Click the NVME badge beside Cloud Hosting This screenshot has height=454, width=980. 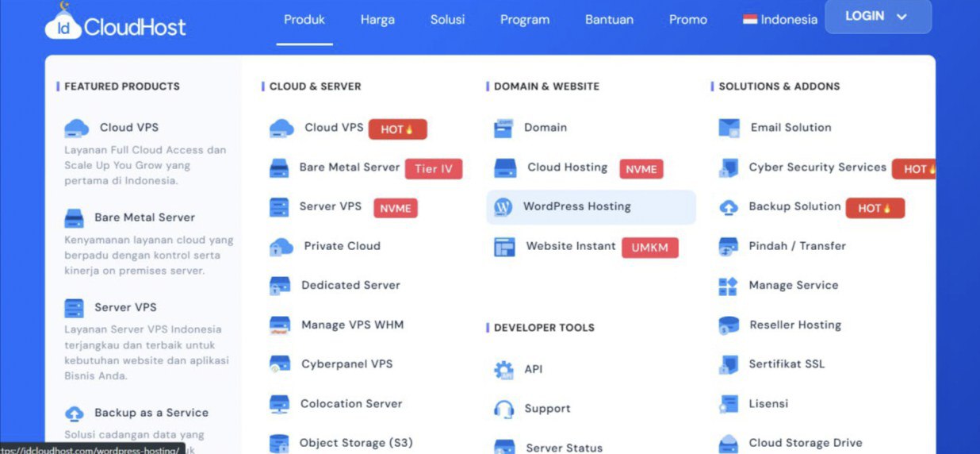tap(641, 169)
